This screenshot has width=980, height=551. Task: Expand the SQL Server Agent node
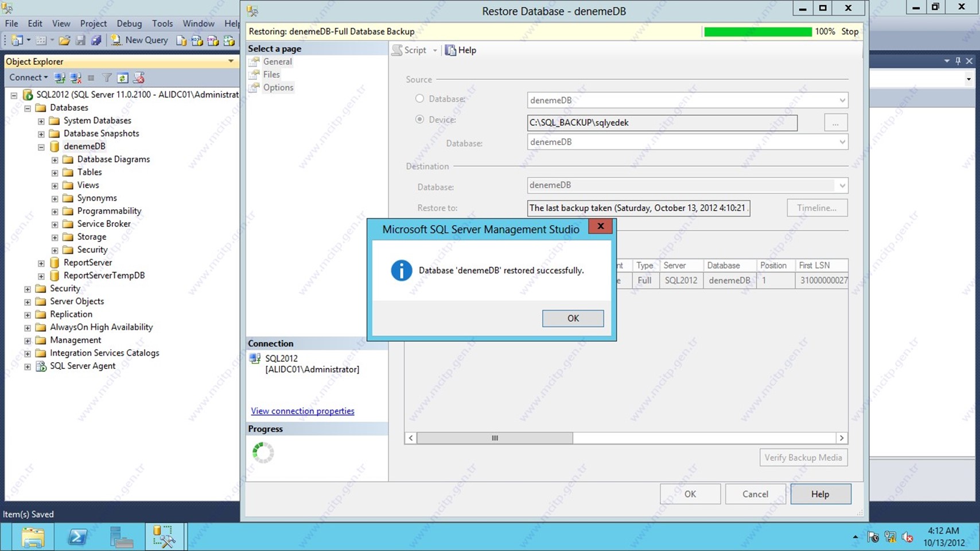[x=28, y=367]
